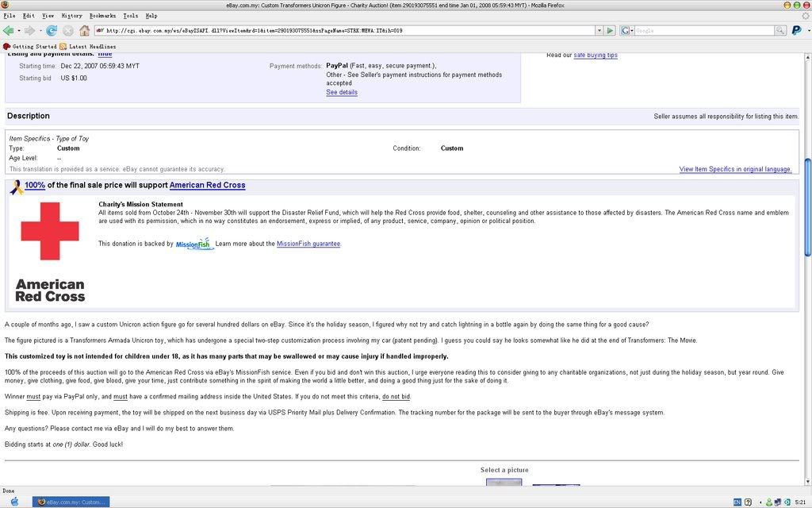Click the teal circular tray icon

(x=787, y=502)
